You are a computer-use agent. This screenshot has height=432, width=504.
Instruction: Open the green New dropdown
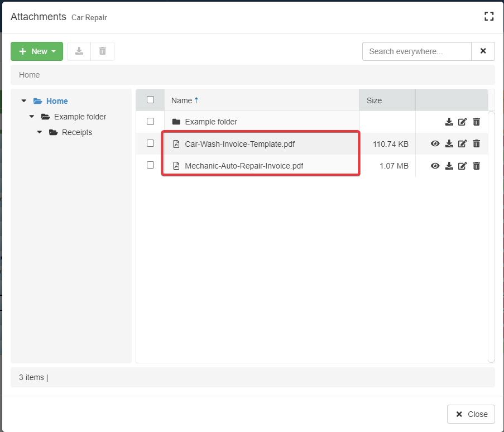coord(37,51)
